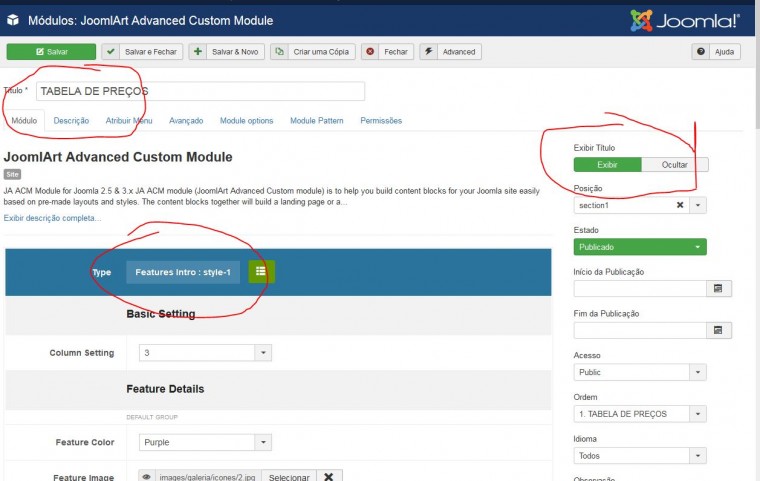Clear the section1 position with X
This screenshot has width=760, height=481.
(x=680, y=205)
